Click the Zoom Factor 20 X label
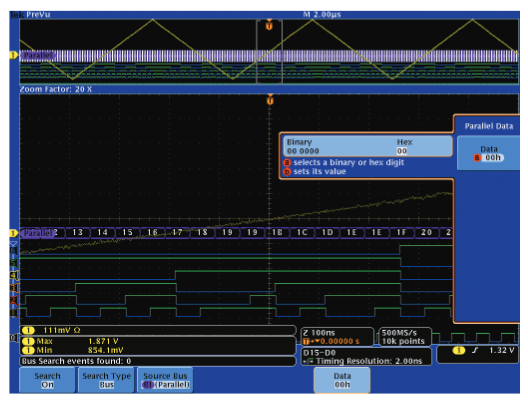Viewport: 528px width, 402px height. pos(56,89)
